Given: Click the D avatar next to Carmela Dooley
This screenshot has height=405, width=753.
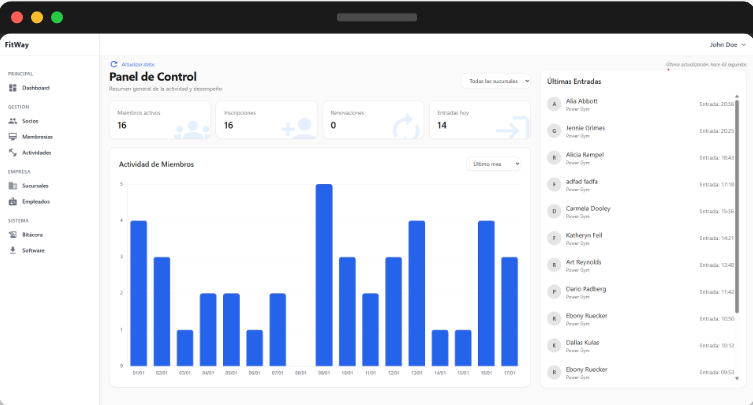Looking at the screenshot, I should tap(554, 211).
